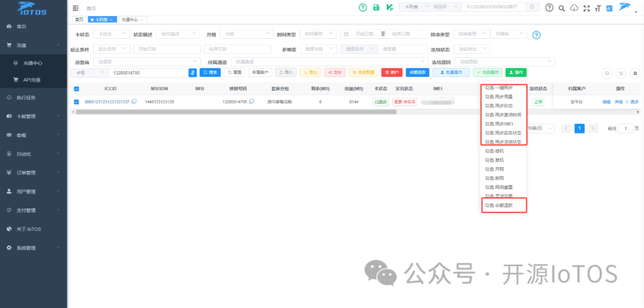The height and width of the screenshot is (308, 644).
Task: Close the 充值中心 tab via its x
Action: click(142, 20)
